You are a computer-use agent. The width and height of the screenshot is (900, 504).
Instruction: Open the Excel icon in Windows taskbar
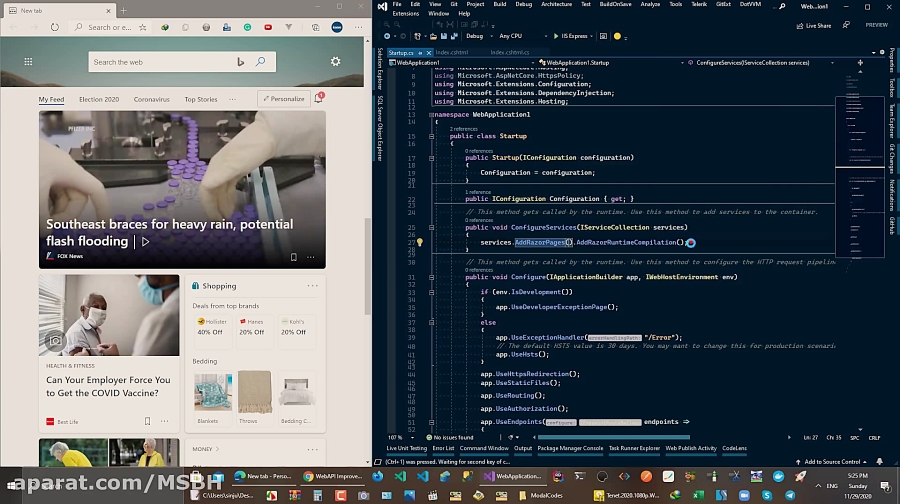[x=698, y=495]
